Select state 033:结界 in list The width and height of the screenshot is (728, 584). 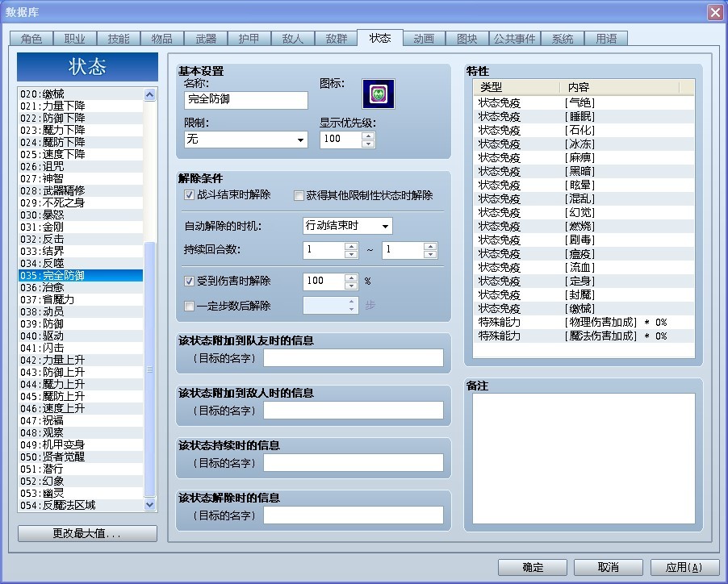[81, 251]
